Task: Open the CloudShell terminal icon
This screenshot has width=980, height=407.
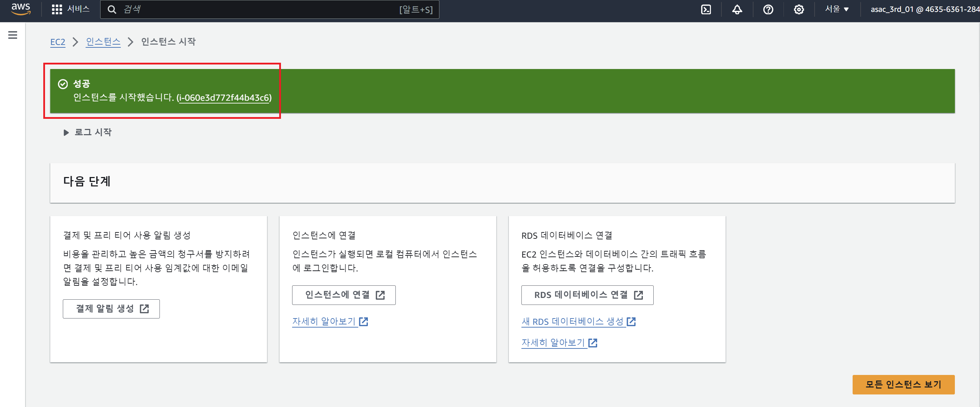Action: (x=706, y=9)
